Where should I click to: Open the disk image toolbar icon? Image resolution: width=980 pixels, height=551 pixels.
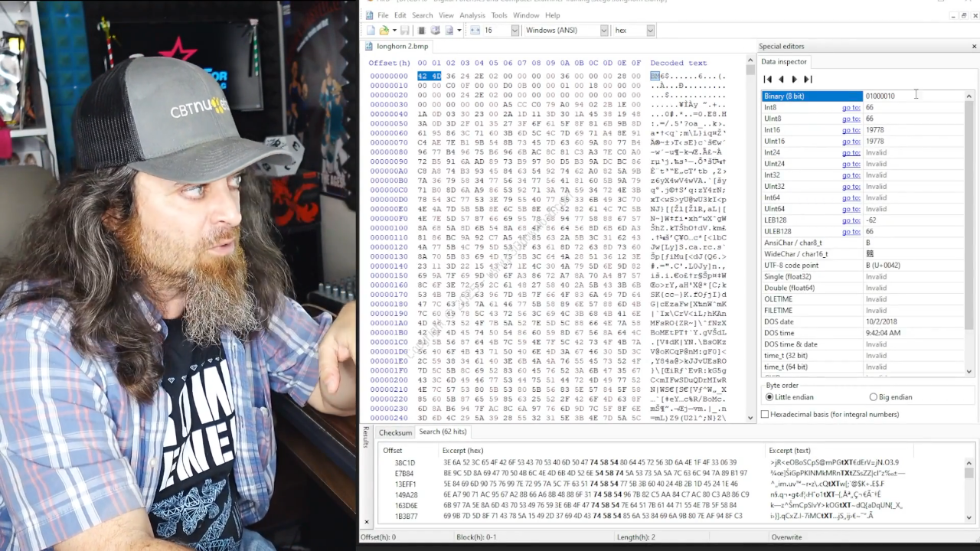point(449,31)
